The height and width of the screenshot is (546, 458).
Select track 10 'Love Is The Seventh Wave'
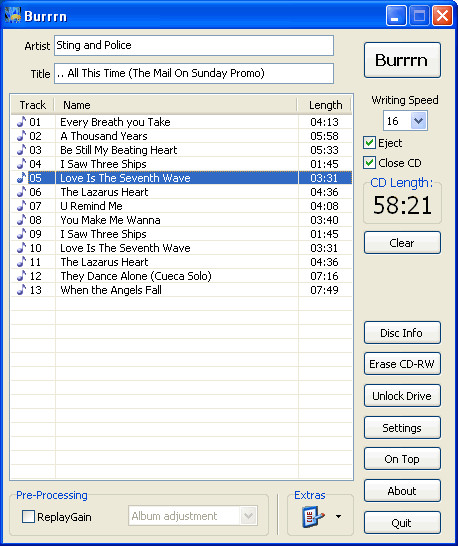point(181,248)
